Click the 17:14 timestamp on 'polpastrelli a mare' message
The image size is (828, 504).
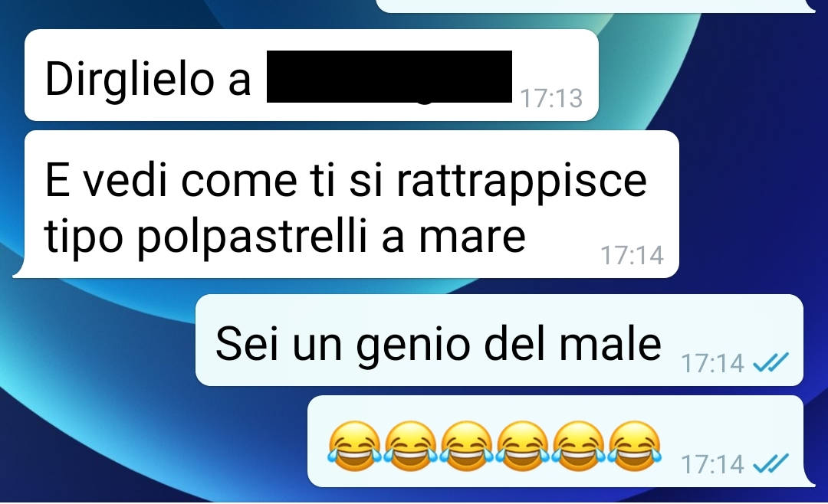[x=632, y=255]
